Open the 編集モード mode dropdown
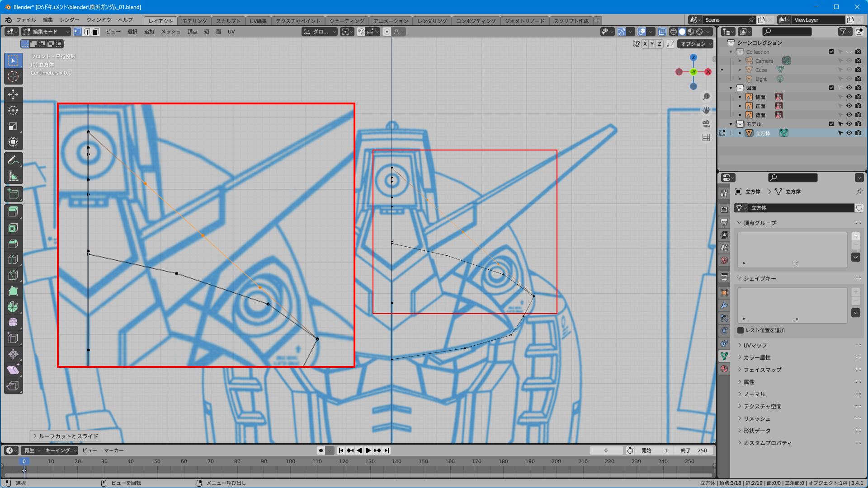 [46, 32]
